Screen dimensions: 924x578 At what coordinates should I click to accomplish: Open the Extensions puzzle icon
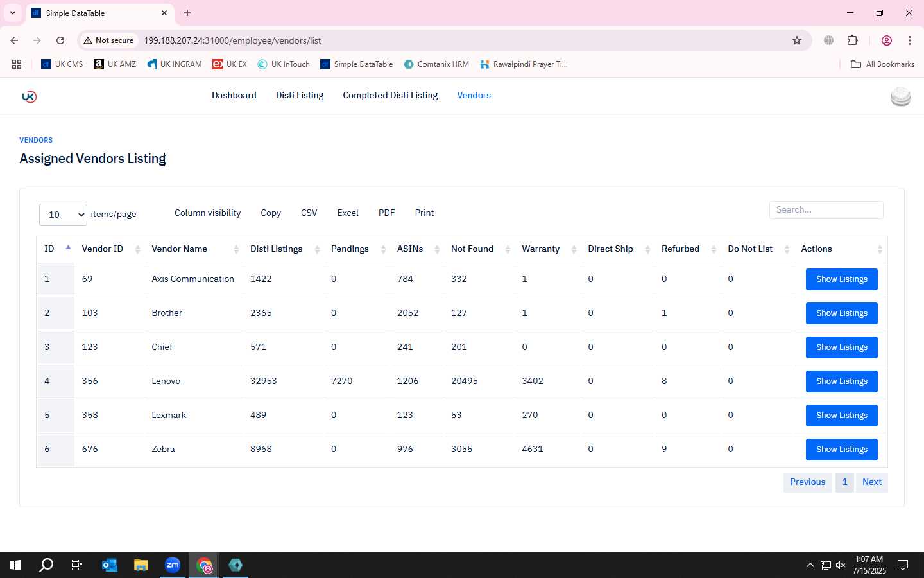coord(852,40)
